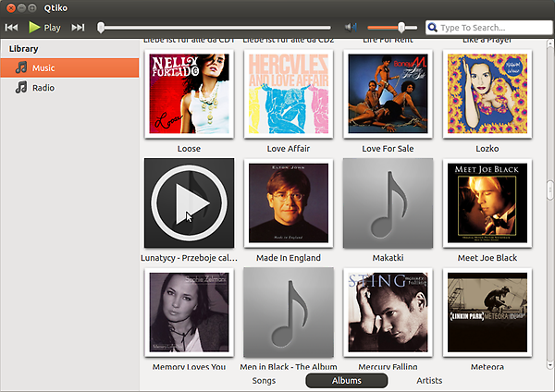Switch to the Songs view tab
Screen dimensions: 555x392
tap(264, 381)
